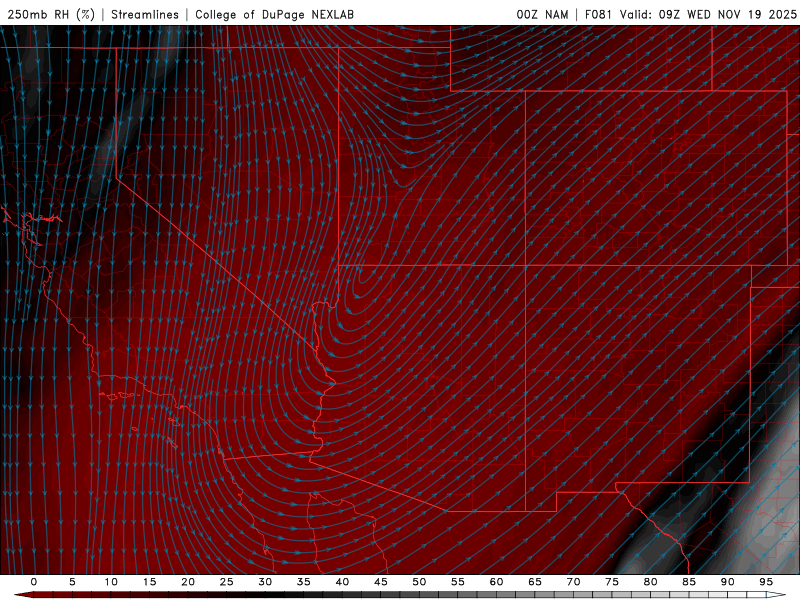
Task: Click the "Streamlines" label in header
Action: click(x=145, y=14)
